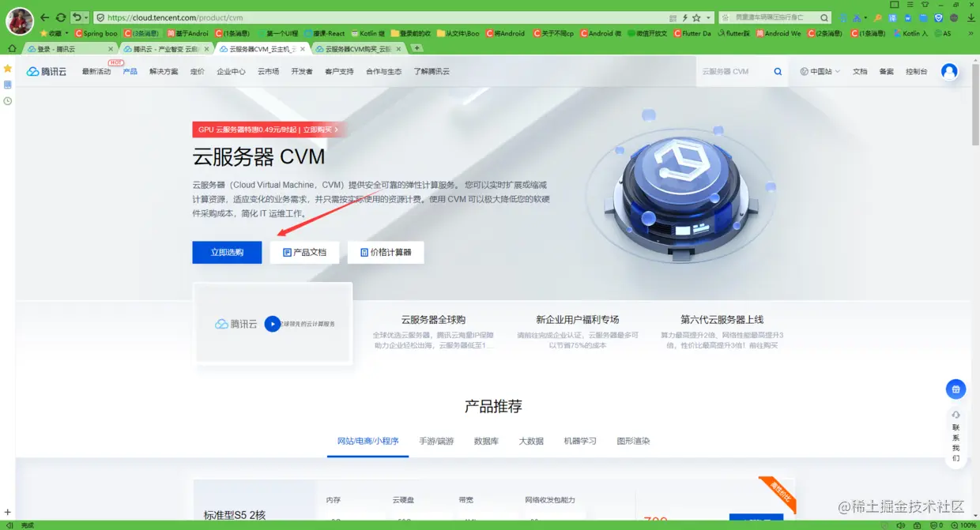
Task: Close the 登录 - 腾讯云 tab
Action: click(x=111, y=48)
